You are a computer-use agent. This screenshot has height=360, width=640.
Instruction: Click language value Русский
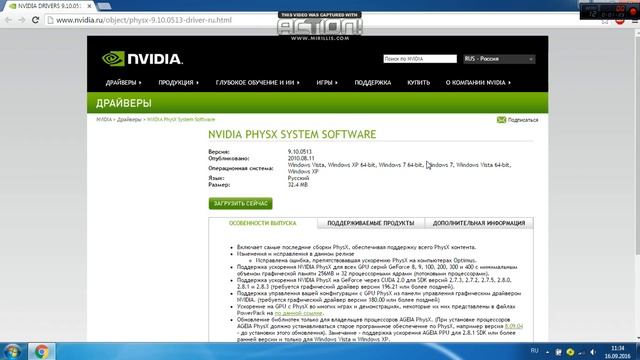[x=298, y=178]
